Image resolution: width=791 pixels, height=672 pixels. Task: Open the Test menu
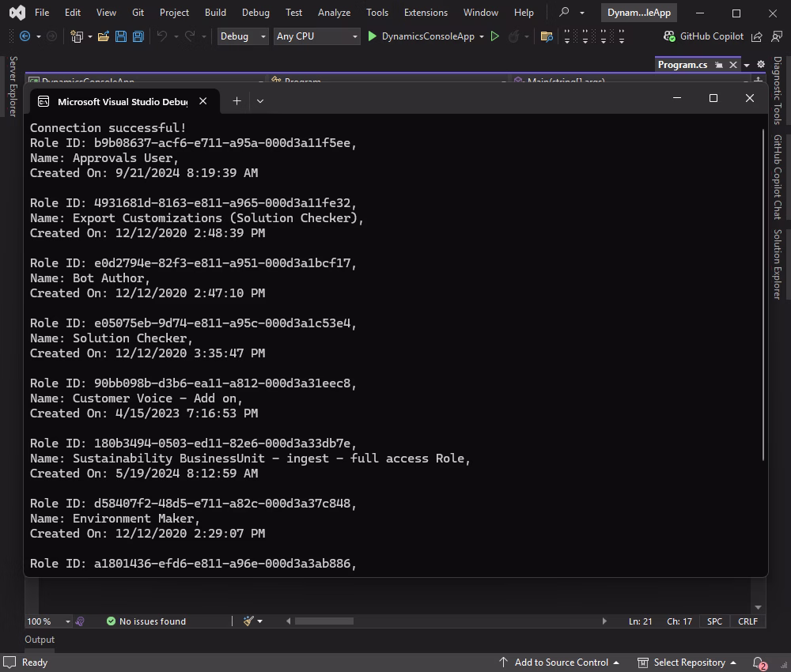tap(293, 12)
